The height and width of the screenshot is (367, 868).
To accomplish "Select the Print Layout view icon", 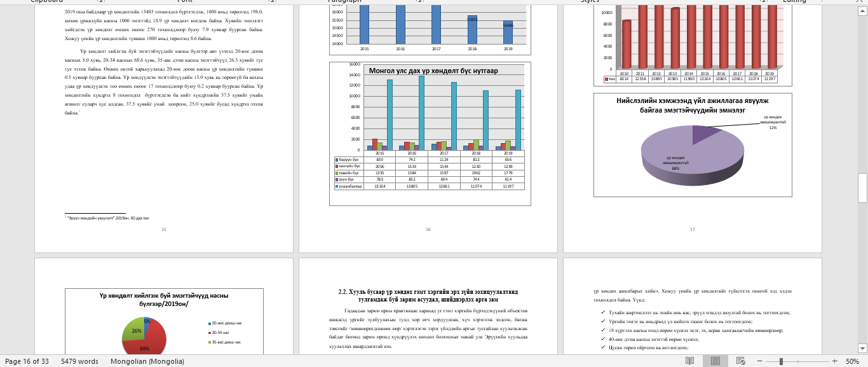I will tap(715, 361).
